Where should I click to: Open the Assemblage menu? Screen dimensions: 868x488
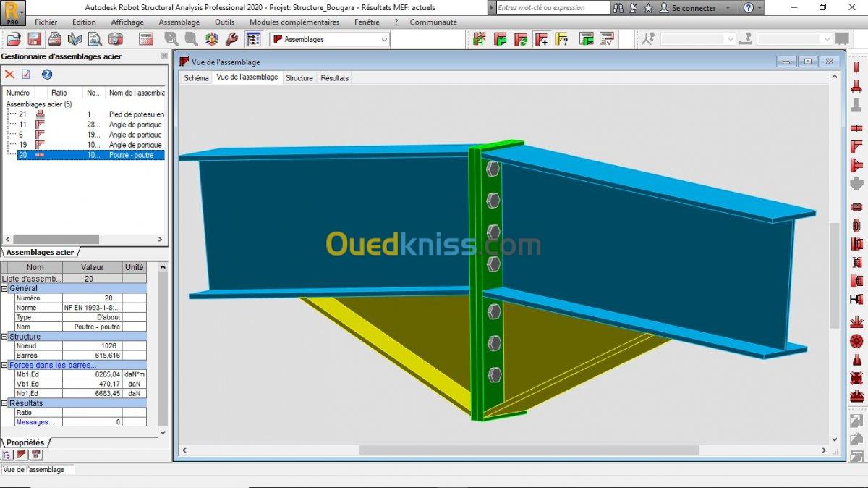(x=179, y=22)
